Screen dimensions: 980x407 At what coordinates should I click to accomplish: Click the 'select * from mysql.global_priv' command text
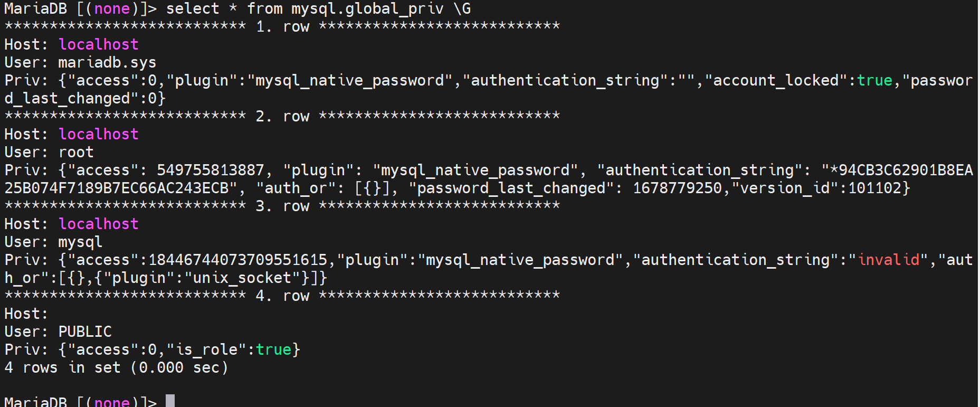point(305,8)
